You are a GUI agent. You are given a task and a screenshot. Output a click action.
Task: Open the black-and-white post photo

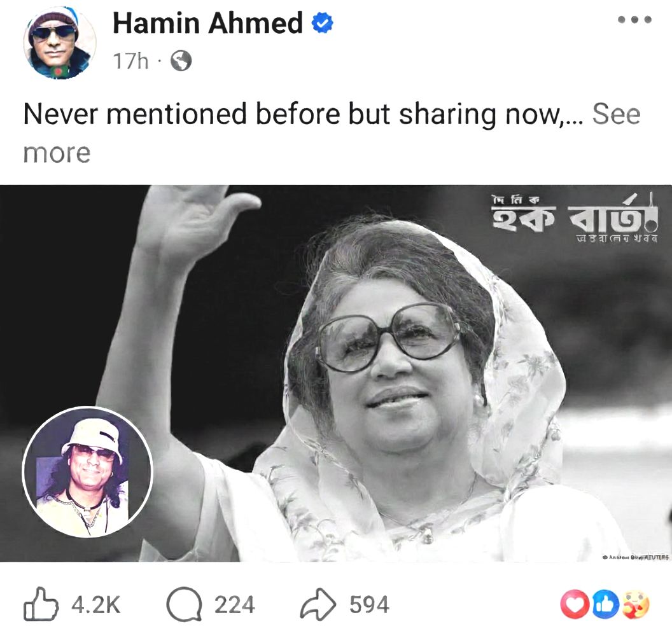tap(336, 373)
